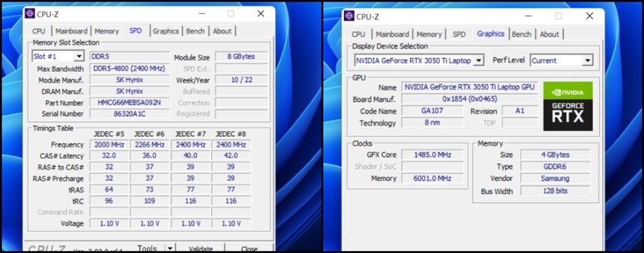
Task: Click the Close button at the bottom of the left window
Action: (x=249, y=248)
